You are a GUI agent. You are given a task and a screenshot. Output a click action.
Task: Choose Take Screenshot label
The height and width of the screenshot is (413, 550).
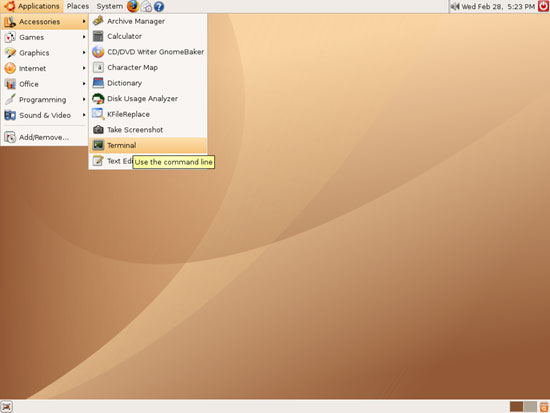135,130
